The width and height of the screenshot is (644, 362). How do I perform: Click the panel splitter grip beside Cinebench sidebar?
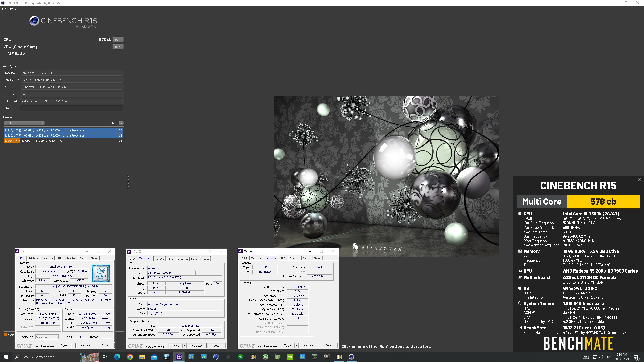(128, 181)
